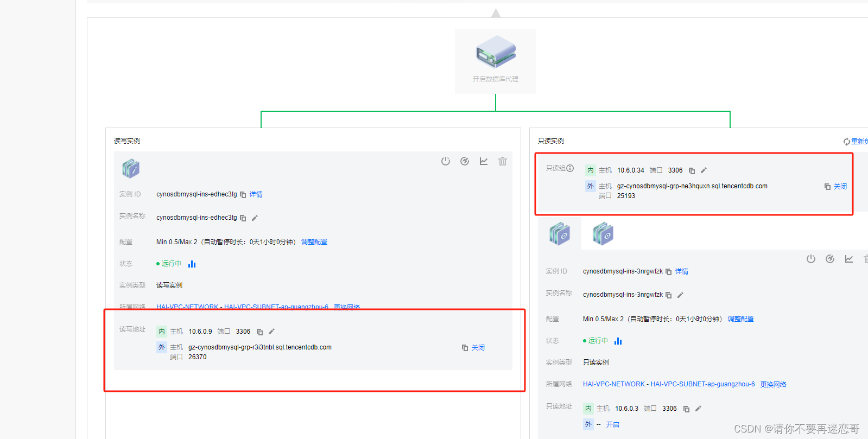This screenshot has height=439, width=868.
Task: Edit read-only group address 10.6.0.34
Action: click(x=704, y=170)
